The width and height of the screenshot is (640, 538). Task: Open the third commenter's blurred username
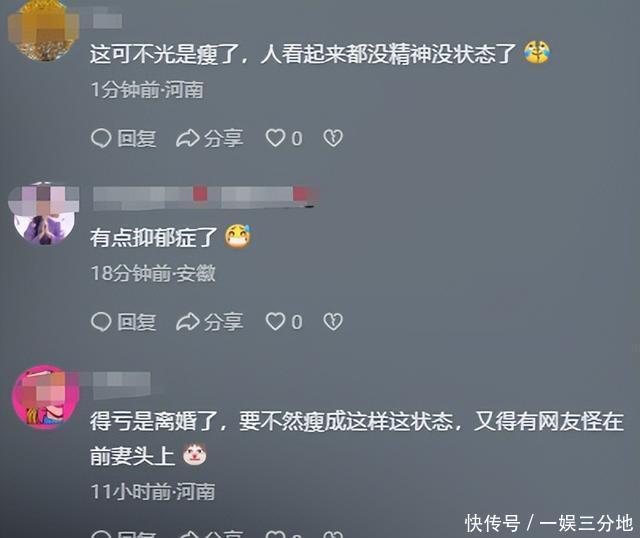coord(122,385)
